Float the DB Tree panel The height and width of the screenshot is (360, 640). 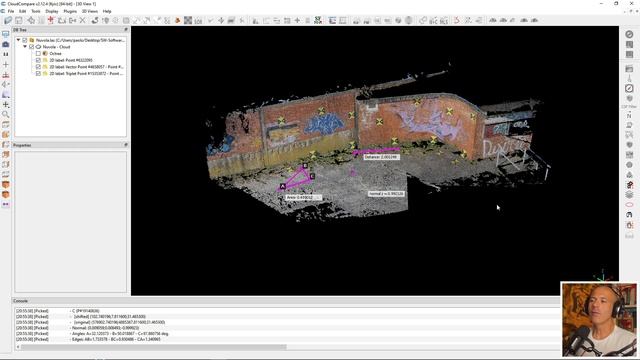(x=126, y=30)
